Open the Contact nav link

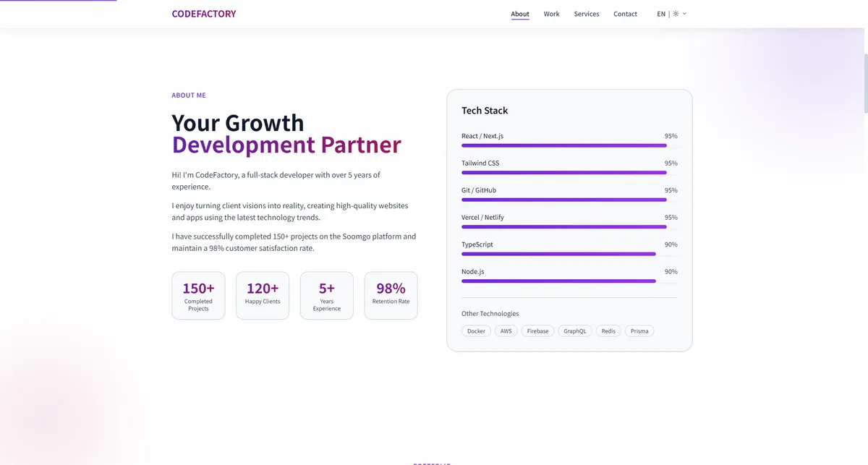tap(625, 14)
